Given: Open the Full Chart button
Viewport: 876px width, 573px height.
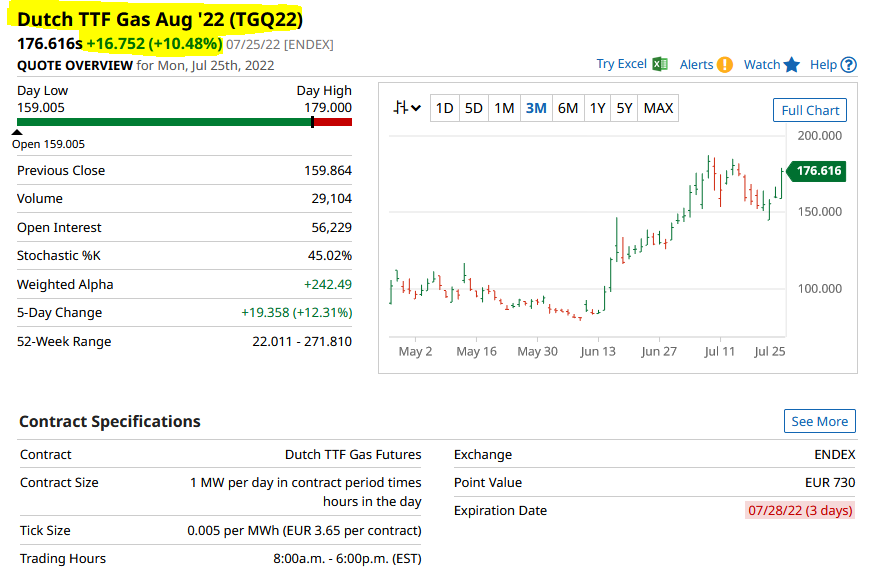Looking at the screenshot, I should click(810, 110).
